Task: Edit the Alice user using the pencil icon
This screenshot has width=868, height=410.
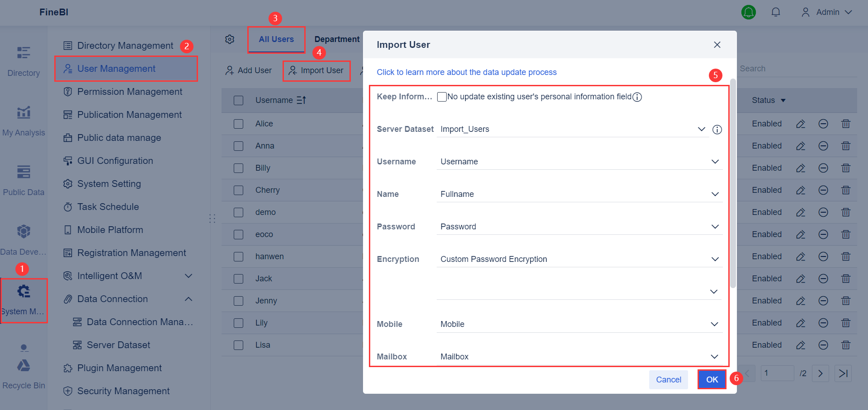Action: [800, 124]
